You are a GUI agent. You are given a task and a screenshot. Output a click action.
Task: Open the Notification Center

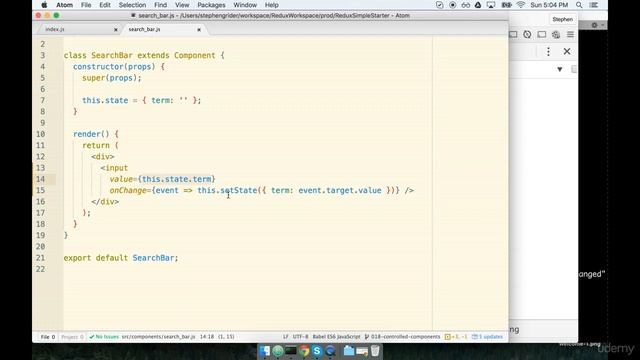(594, 5)
